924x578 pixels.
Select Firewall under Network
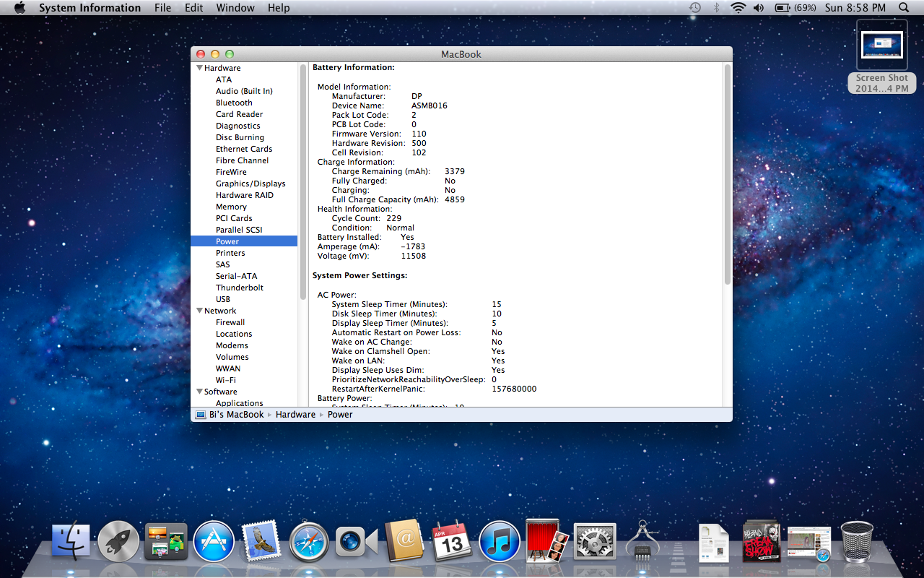tap(230, 322)
